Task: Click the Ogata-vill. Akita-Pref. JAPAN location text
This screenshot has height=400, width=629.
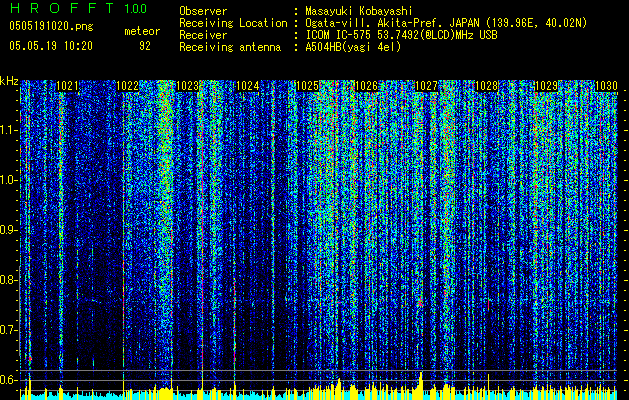Action: tap(446, 23)
